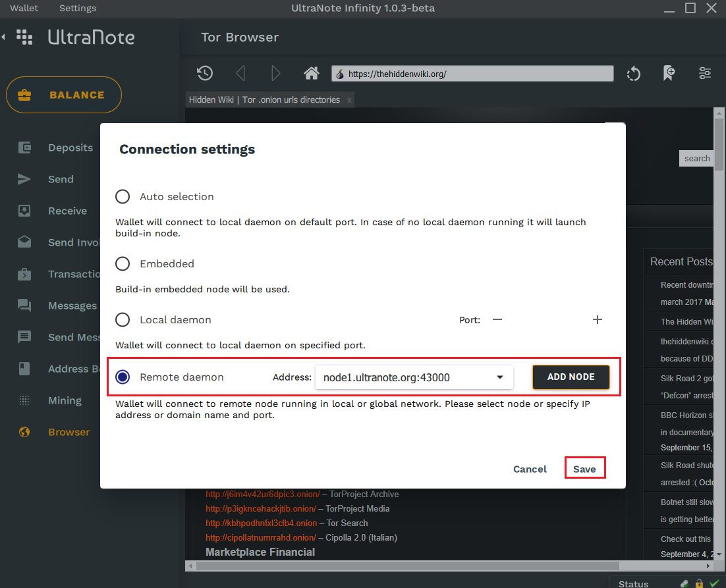The height and width of the screenshot is (588, 726).
Task: Open the Receive section
Action: pos(68,211)
